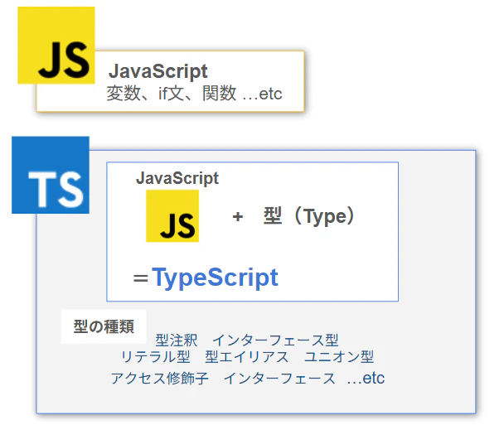Viewport: 504px width, 425px height.
Task: Click the インターフェース型 text
Action: coord(275,340)
